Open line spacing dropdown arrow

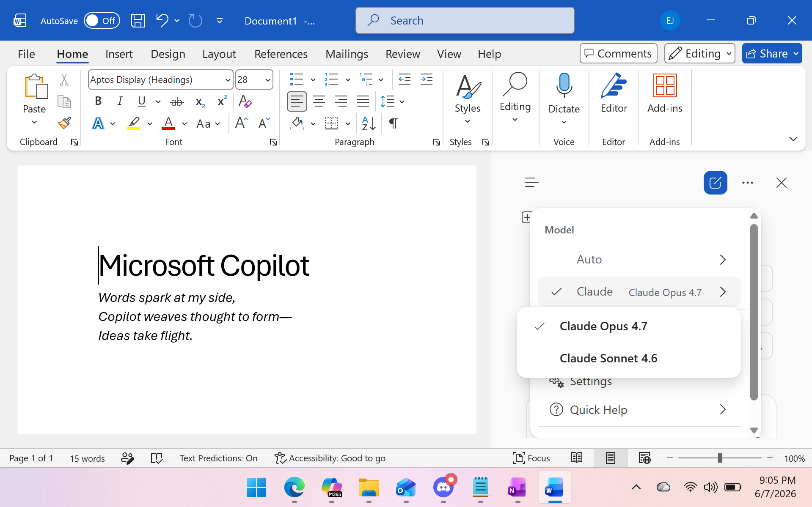[402, 101]
